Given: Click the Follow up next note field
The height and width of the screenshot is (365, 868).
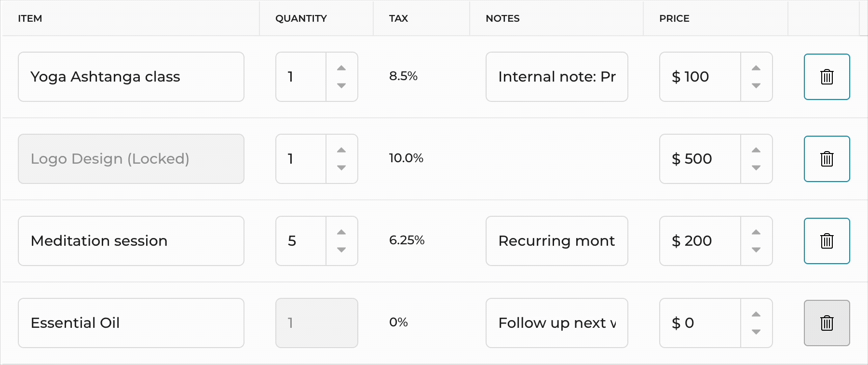Looking at the screenshot, I should [x=556, y=323].
